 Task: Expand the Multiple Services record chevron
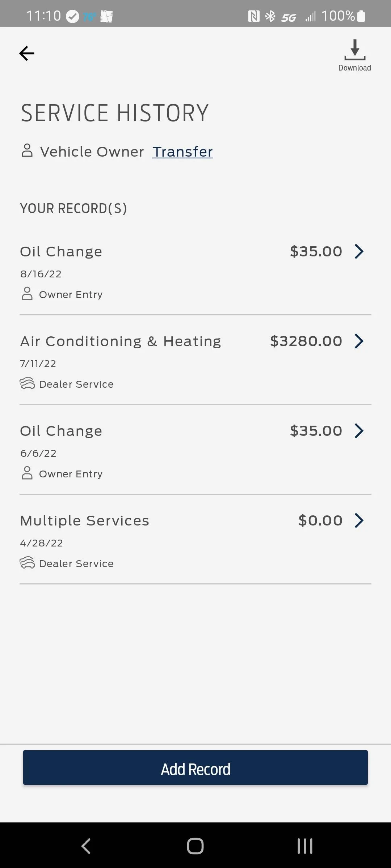click(359, 520)
